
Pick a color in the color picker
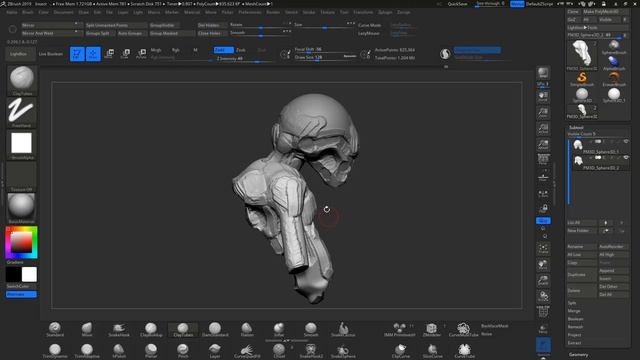point(21,242)
